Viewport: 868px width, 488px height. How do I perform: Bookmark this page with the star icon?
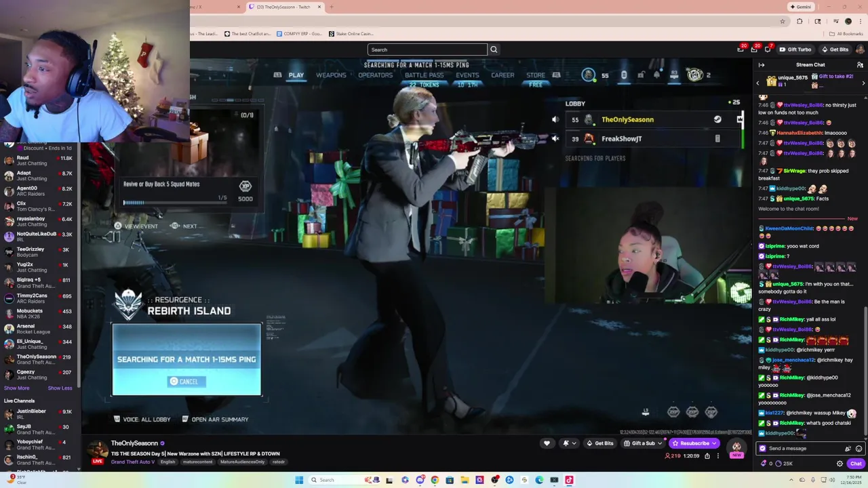pos(783,21)
